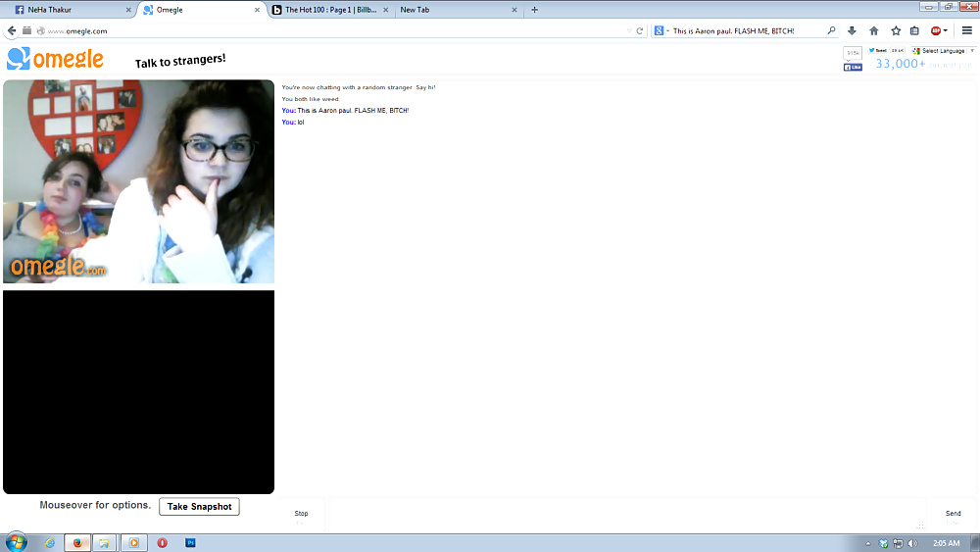This screenshot has height=552, width=980.
Task: Click the 33,000+ online count
Action: click(900, 64)
